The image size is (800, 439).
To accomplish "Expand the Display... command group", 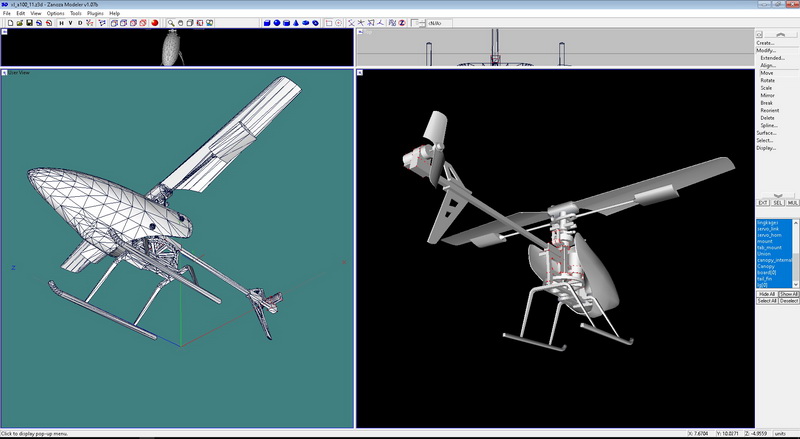I will coord(767,148).
